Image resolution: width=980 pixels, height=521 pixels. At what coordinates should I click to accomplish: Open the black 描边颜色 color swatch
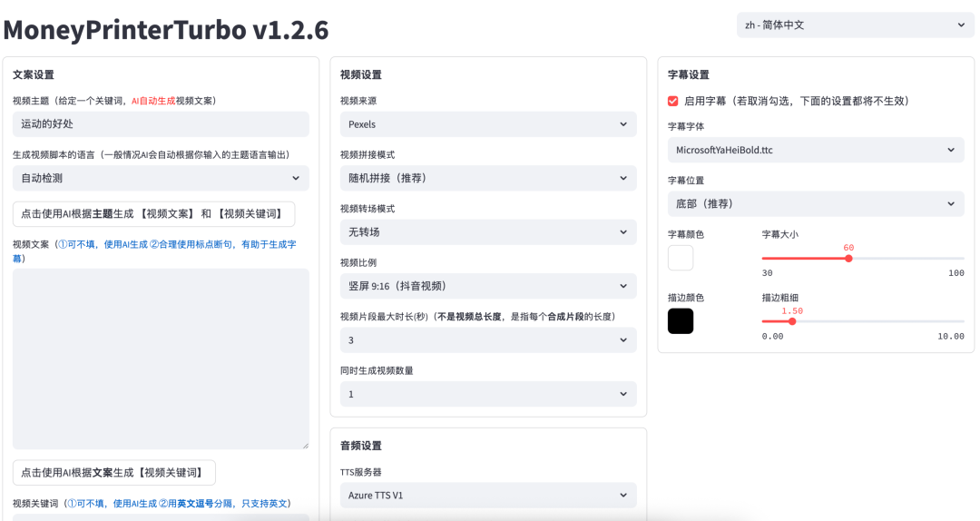pyautogui.click(x=681, y=320)
